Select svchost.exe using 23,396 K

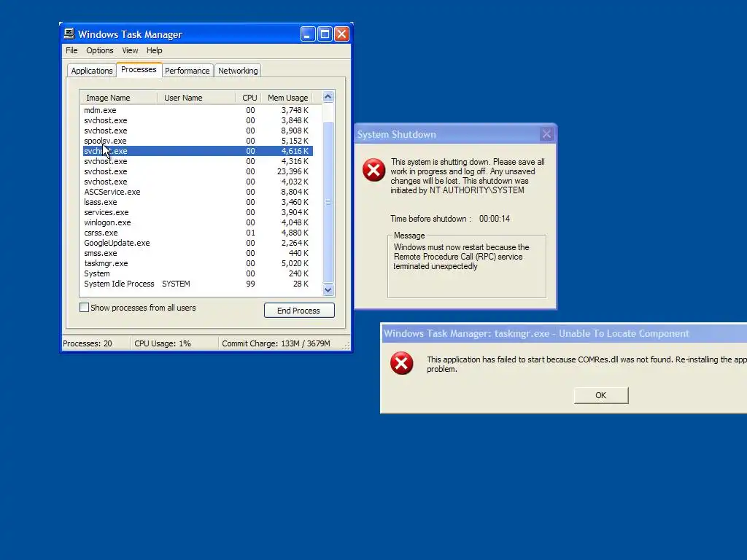[198, 171]
